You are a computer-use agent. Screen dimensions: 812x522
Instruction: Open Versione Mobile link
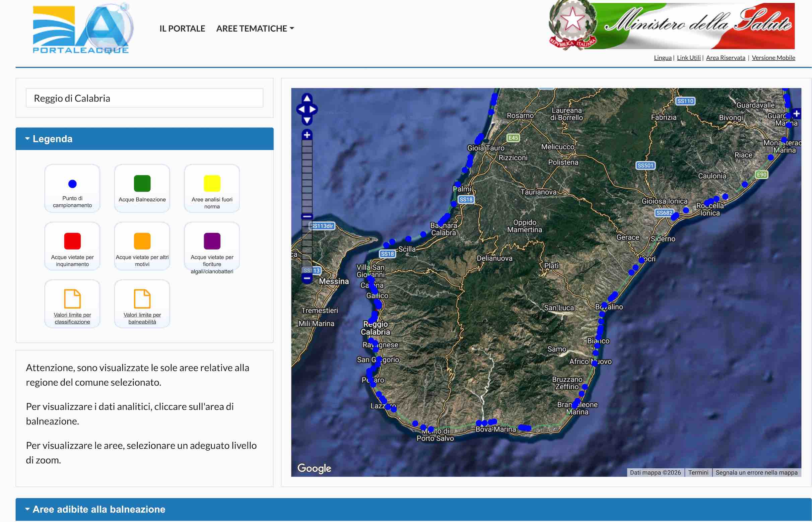click(x=773, y=58)
